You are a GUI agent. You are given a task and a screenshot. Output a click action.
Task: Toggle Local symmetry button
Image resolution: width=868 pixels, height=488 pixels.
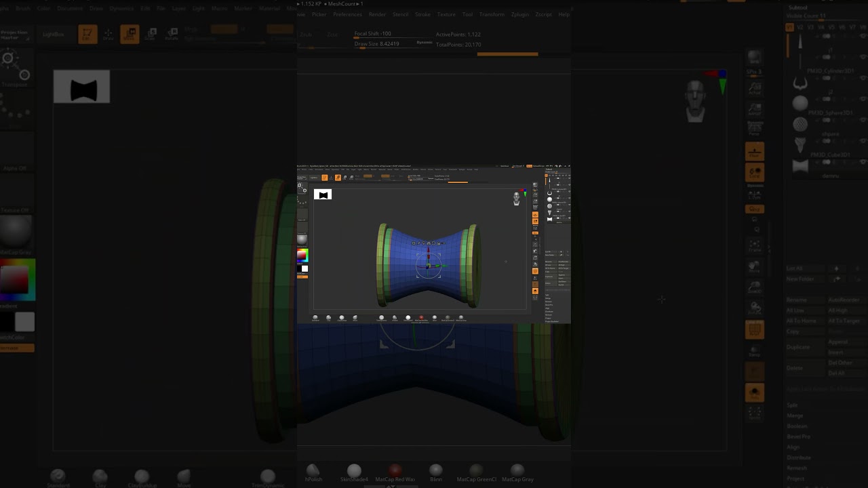tap(754, 173)
